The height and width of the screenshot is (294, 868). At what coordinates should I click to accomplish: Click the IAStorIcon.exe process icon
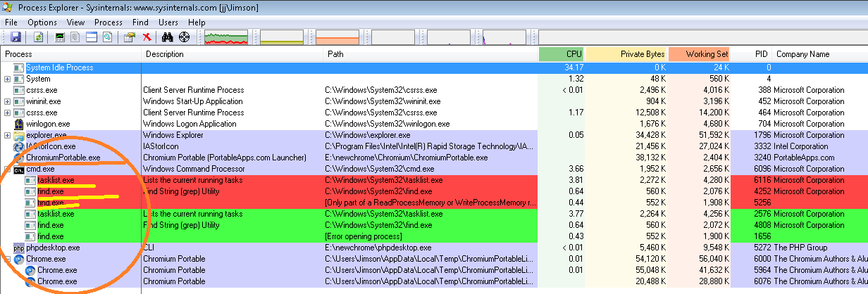(x=19, y=146)
